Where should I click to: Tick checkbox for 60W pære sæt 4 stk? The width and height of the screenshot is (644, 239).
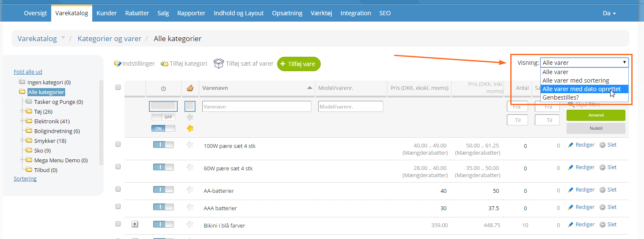point(118,167)
